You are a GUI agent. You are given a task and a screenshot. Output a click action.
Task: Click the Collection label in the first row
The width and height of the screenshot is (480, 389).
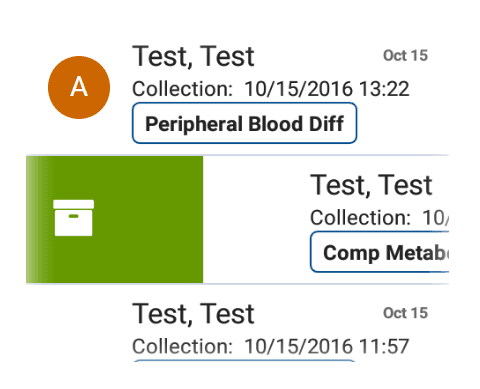(182, 89)
